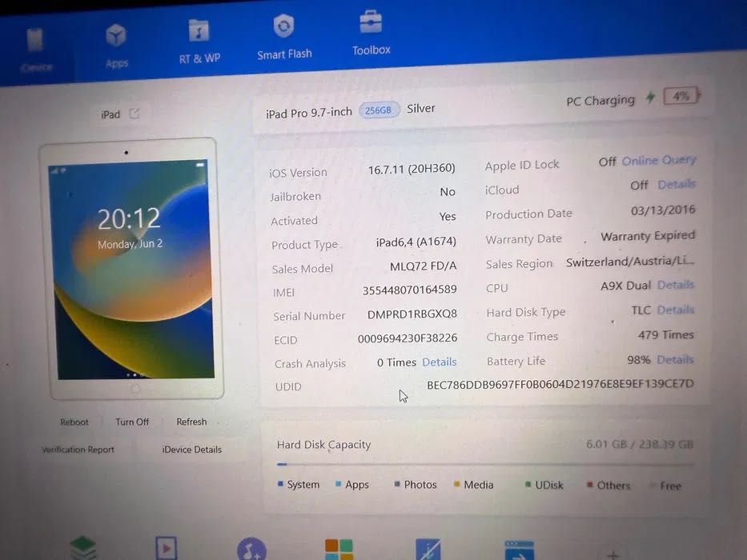This screenshot has height=560, width=747.
Task: Click the Sales Region Switzerland/Austria value
Action: pyautogui.click(x=630, y=261)
